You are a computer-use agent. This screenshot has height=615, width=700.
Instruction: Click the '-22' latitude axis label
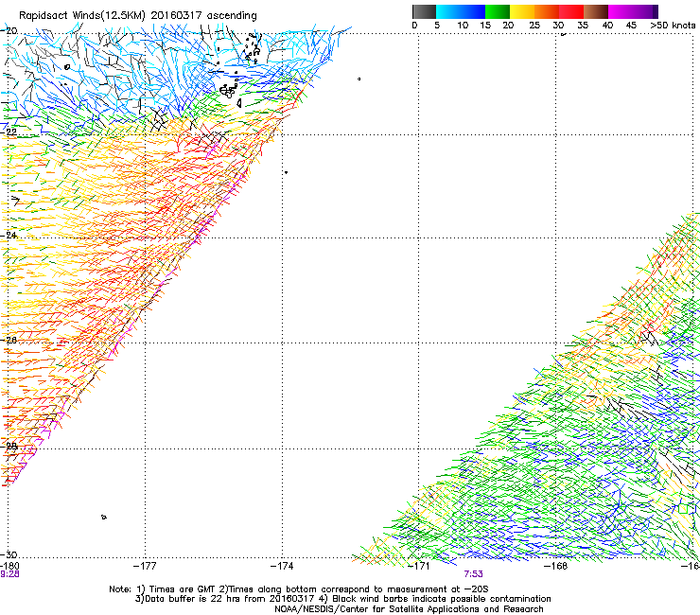[9, 132]
